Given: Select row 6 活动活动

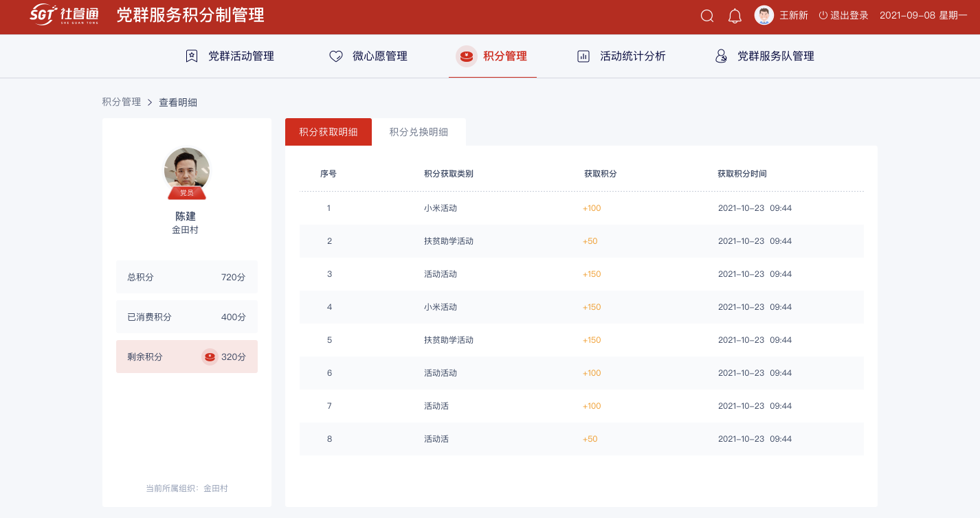Looking at the screenshot, I should [x=581, y=373].
